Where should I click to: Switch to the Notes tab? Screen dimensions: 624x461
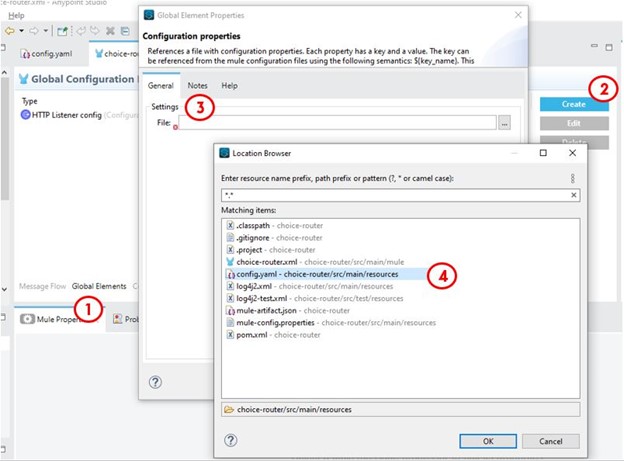pyautogui.click(x=197, y=86)
